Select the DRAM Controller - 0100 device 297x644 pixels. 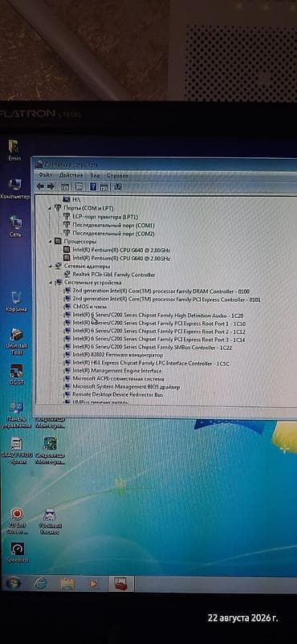[161, 291]
